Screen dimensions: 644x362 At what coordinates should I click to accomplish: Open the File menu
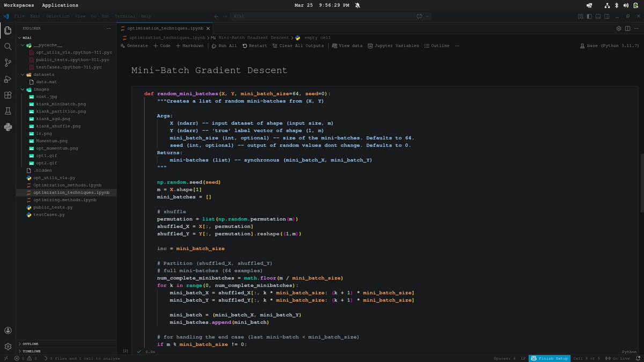tap(19, 17)
